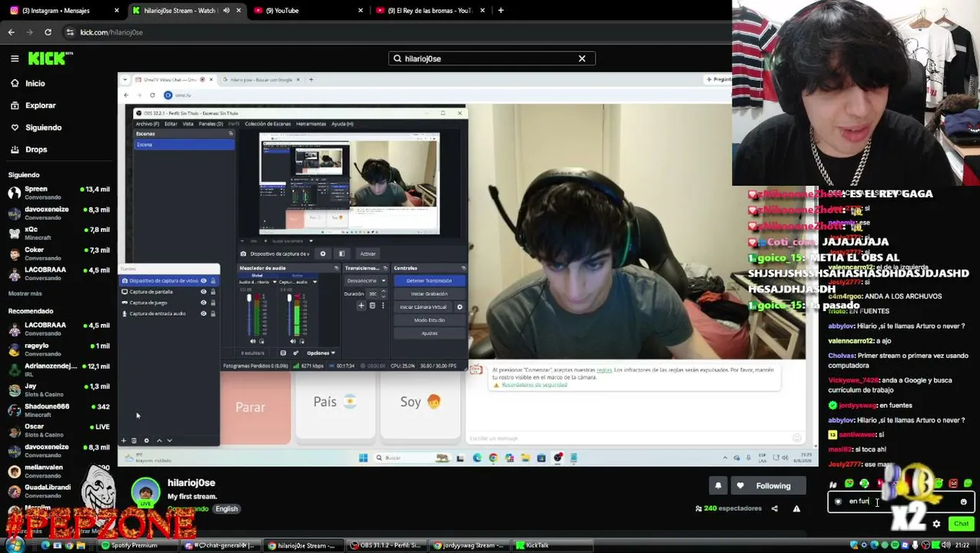980x553 pixels.
Task: Open OBS source properties gear icon
Action: (x=146, y=441)
